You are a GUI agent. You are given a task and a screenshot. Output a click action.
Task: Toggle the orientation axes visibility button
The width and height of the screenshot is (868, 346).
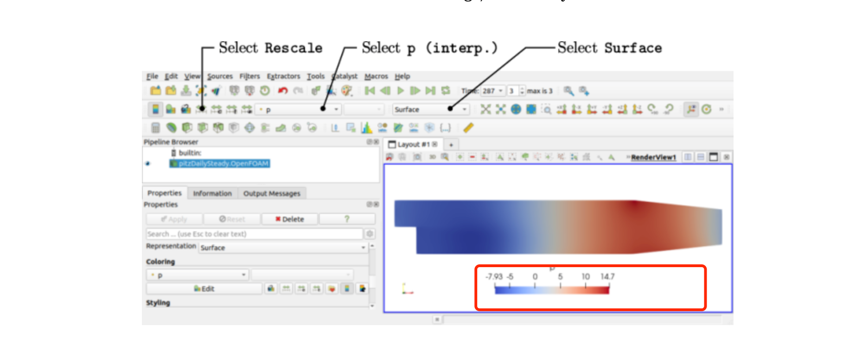click(x=691, y=109)
